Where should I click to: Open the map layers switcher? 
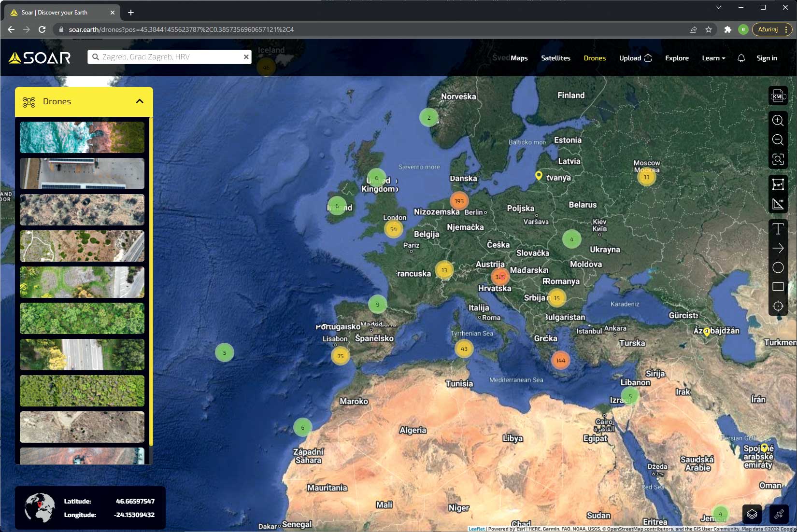[752, 514]
